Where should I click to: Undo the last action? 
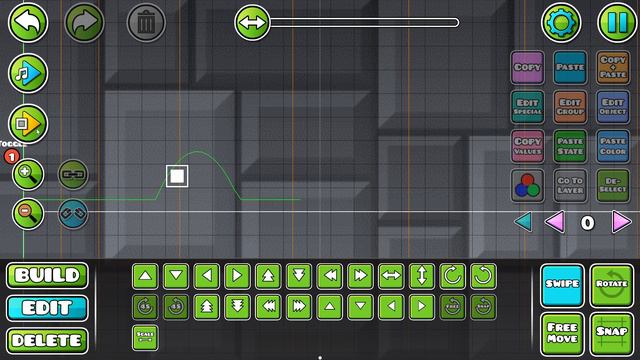tap(28, 22)
